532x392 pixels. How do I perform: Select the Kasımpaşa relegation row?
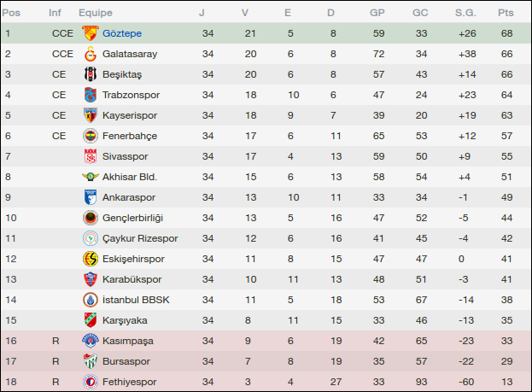(x=266, y=341)
